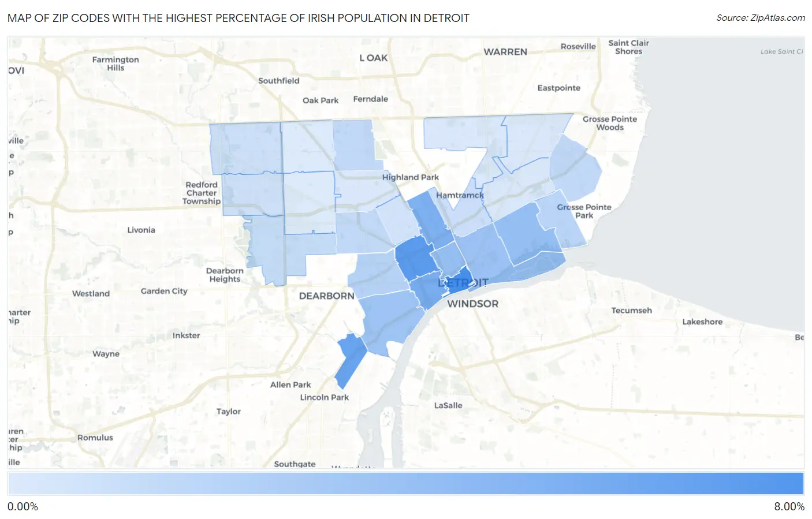Click the Livonia map label
The height and width of the screenshot is (519, 812).
click(x=141, y=230)
